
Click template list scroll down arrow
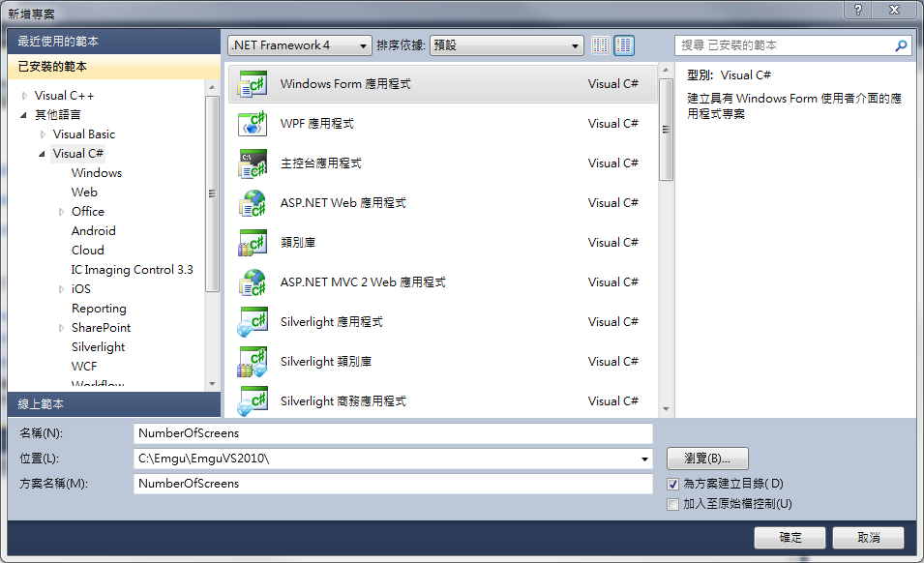pyautogui.click(x=666, y=408)
